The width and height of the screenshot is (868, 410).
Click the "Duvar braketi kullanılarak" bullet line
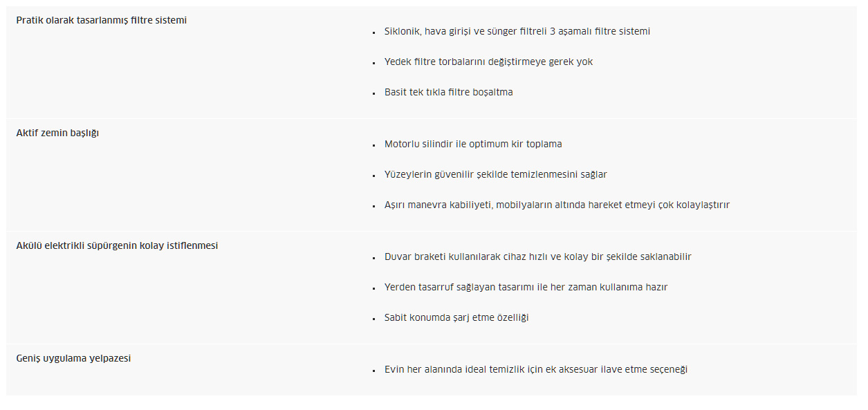(x=538, y=257)
